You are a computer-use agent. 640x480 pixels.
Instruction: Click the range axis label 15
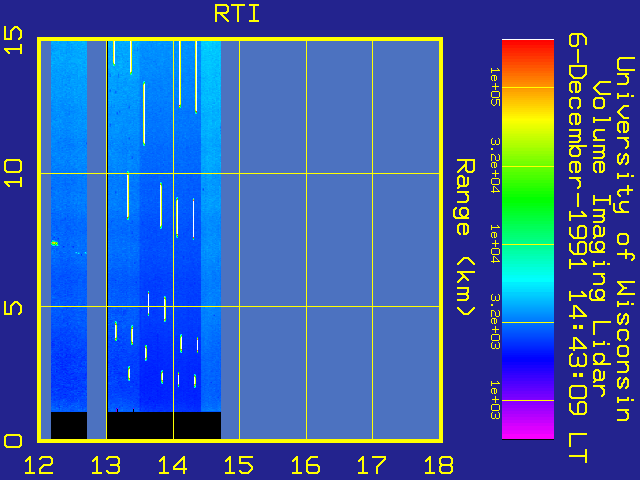coord(13,40)
